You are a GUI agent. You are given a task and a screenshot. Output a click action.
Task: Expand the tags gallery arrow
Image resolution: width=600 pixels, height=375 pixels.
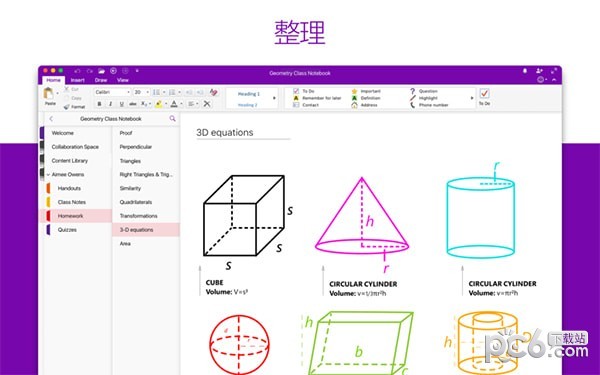point(471,98)
